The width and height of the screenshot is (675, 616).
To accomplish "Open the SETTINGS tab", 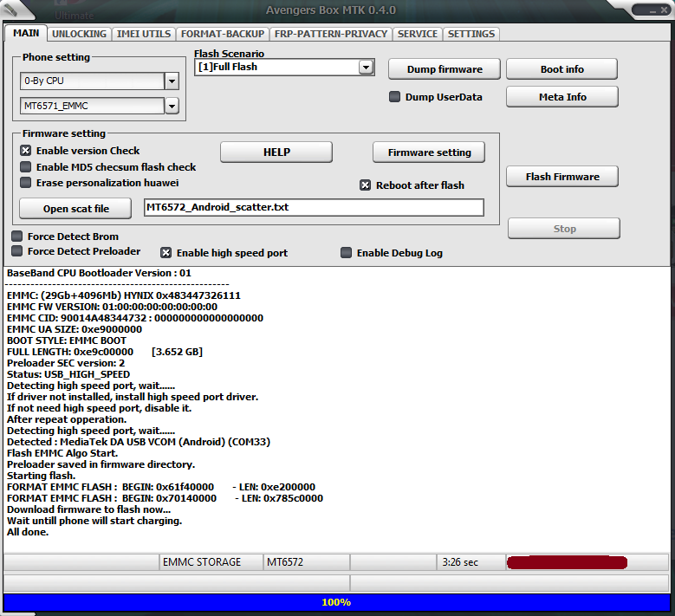I will point(471,34).
